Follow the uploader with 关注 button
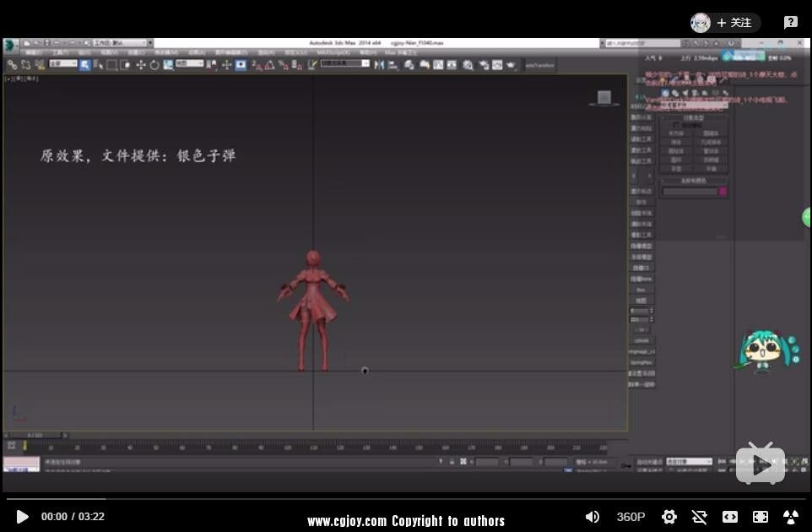 tap(734, 22)
